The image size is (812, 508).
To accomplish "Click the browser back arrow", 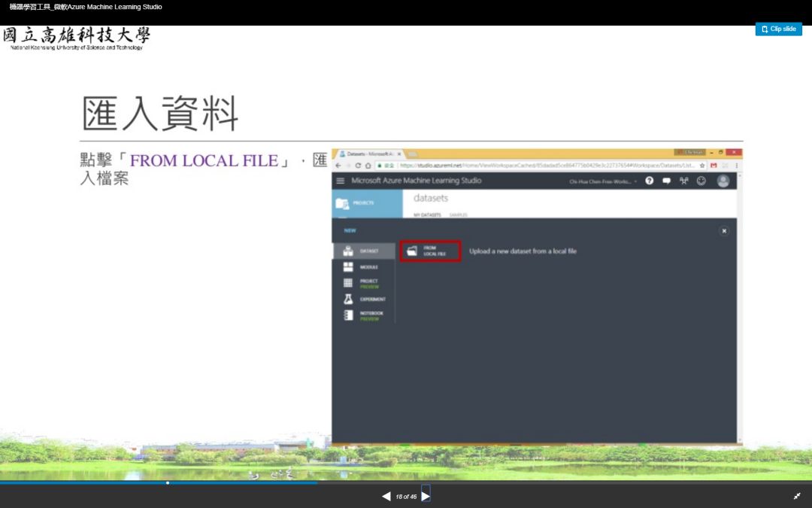I will pyautogui.click(x=338, y=166).
